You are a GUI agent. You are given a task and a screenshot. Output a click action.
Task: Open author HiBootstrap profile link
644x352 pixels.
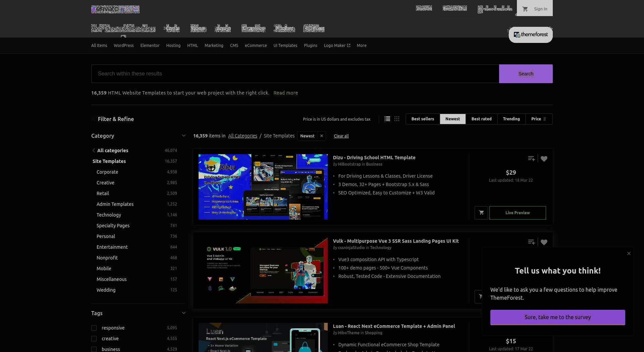(350, 164)
